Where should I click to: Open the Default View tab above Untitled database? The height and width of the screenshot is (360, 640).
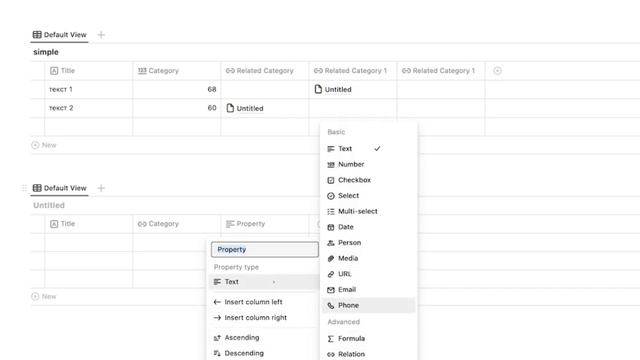[60, 188]
